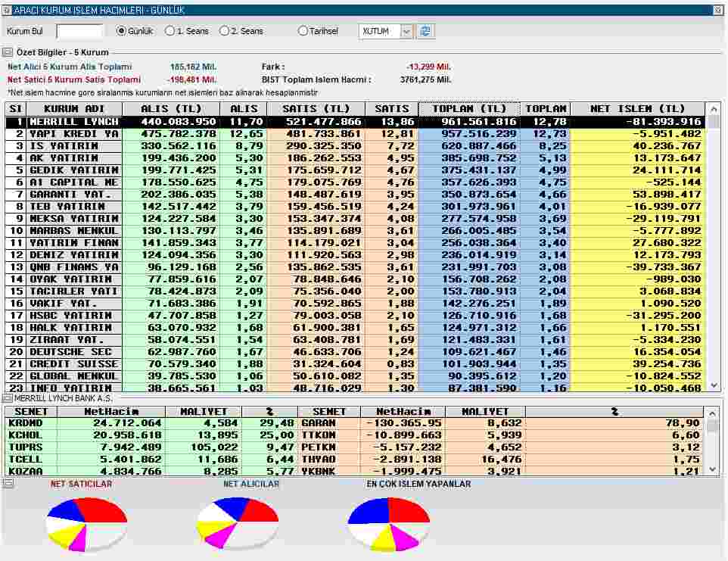Open the XUTUM index dropdown

coord(406,32)
